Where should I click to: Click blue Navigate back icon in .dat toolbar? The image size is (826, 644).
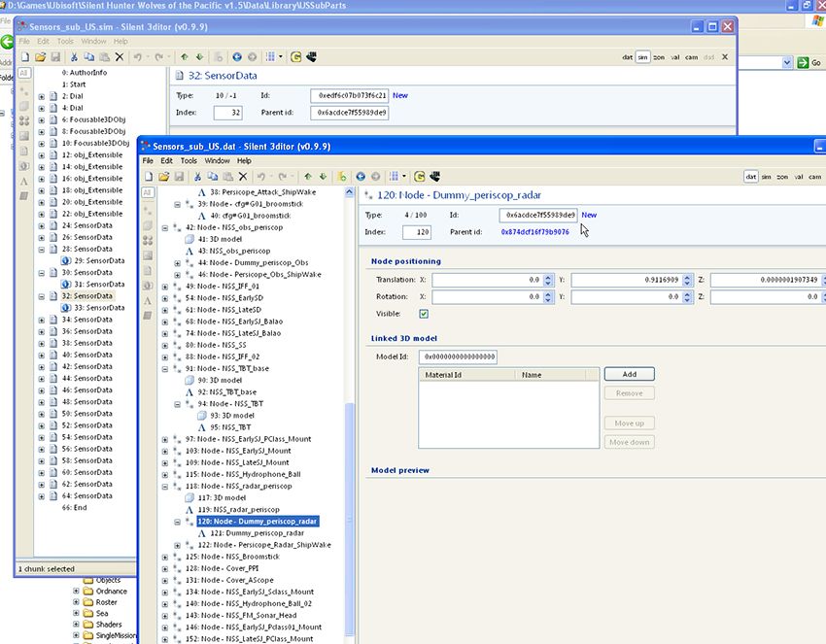(361, 177)
